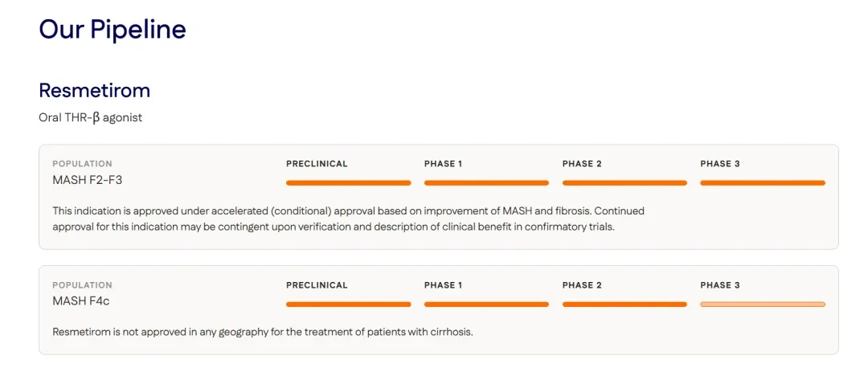Image resolution: width=868 pixels, height=376 pixels.
Task: Click PHASE 3 header in MASH F4c card
Action: click(x=719, y=285)
